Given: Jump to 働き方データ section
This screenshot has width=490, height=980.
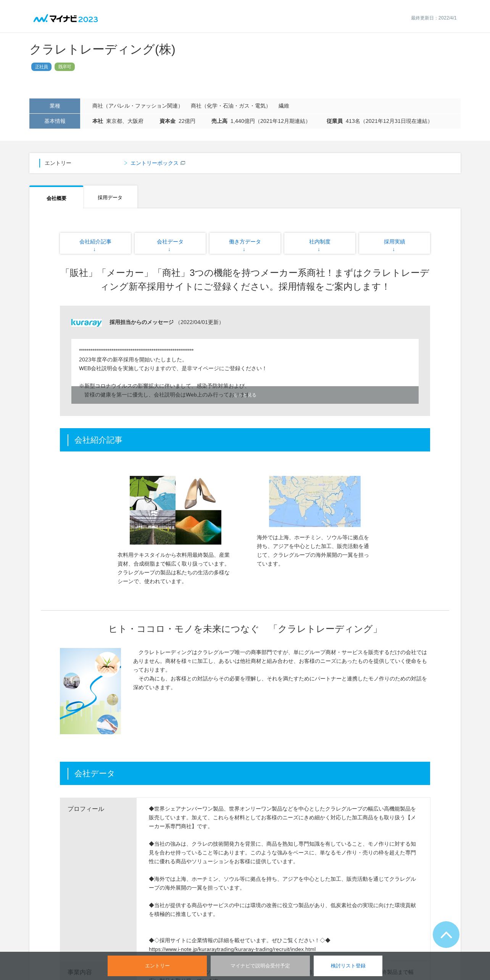Looking at the screenshot, I should point(245,243).
